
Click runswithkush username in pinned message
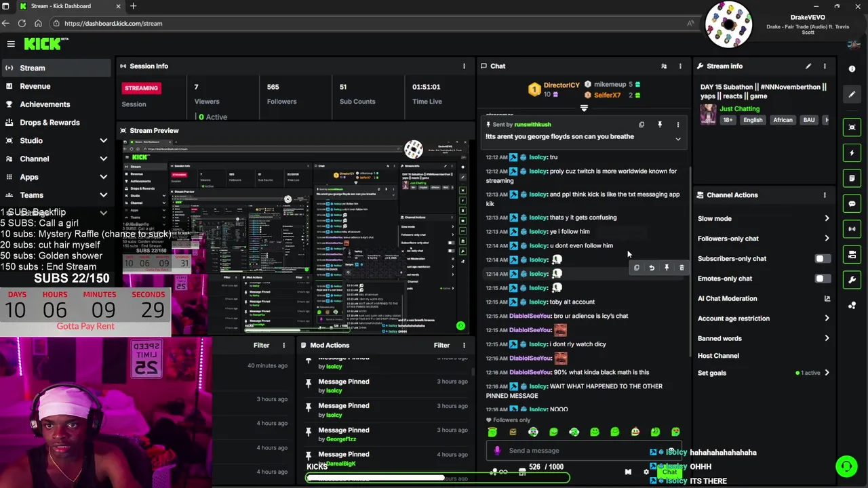[x=532, y=125]
